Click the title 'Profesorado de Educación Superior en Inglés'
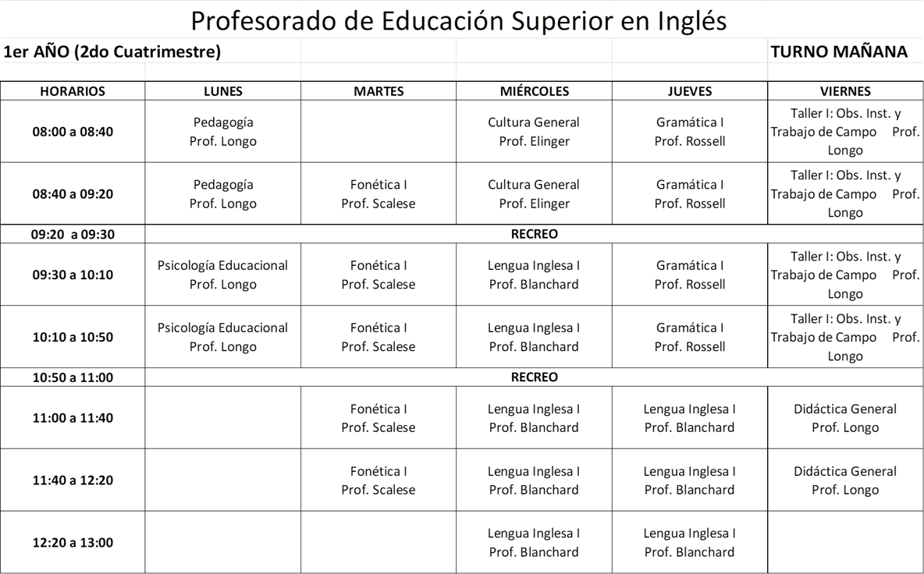The height and width of the screenshot is (574, 924). tap(459, 20)
